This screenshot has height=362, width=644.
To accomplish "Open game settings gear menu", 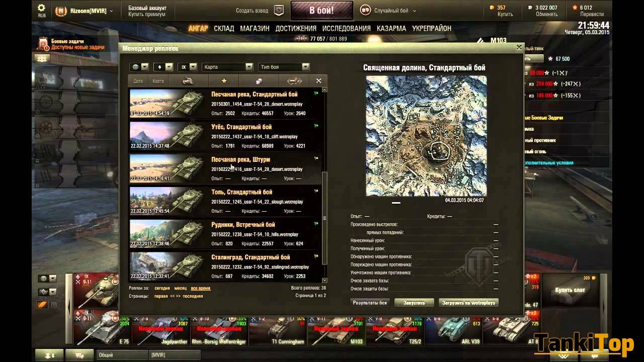I will tap(42, 8).
